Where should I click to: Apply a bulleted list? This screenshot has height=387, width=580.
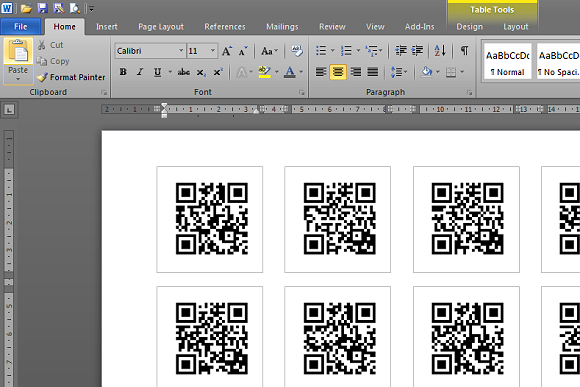click(x=321, y=51)
